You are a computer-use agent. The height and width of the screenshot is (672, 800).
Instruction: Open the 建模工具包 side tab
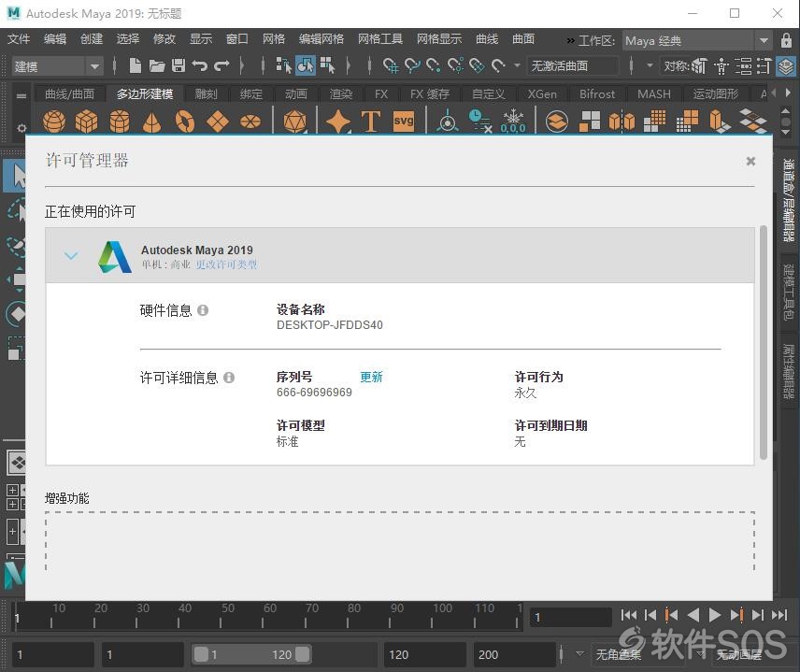[x=790, y=292]
